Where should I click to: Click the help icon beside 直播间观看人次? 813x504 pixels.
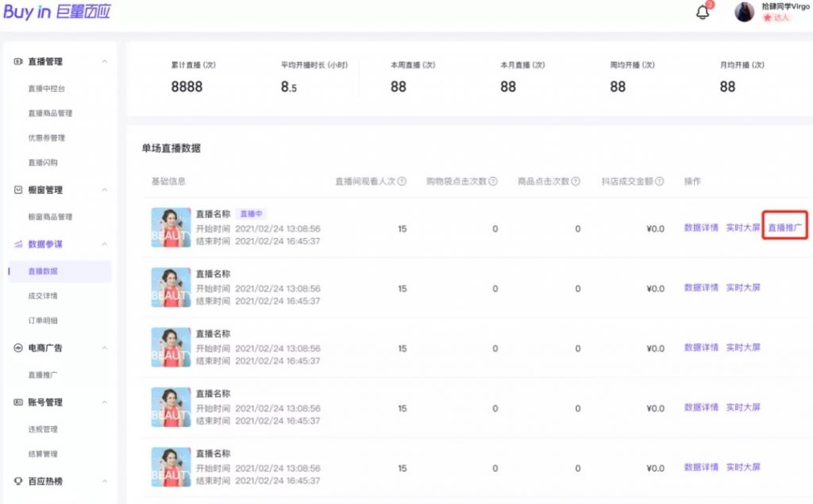pos(402,182)
